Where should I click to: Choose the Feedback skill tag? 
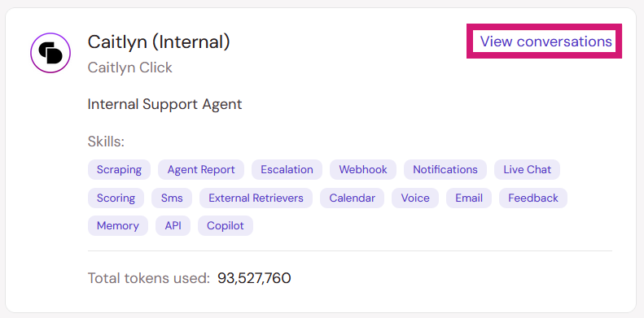tap(533, 198)
